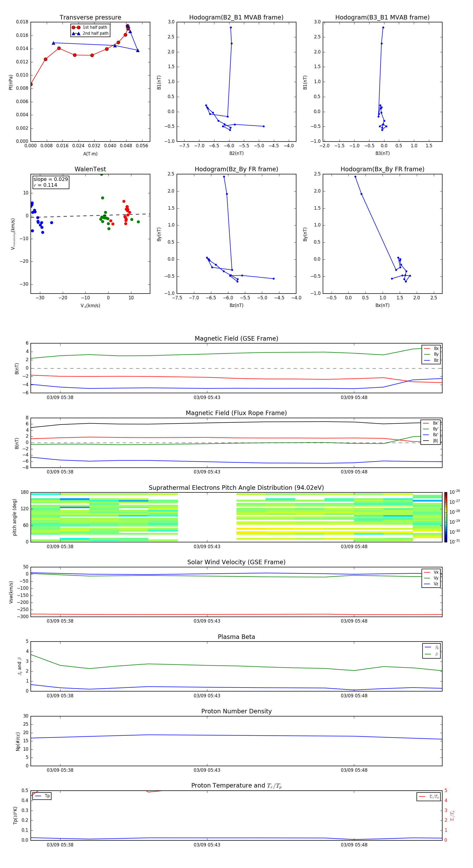
Task: Click the "03/09 05:38" tick under Proton Number Density
Action: [60, 770]
